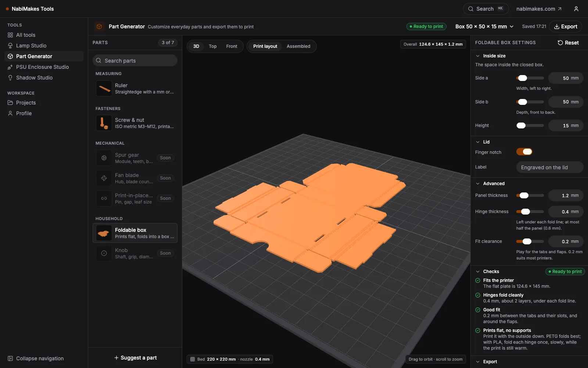Select Assembled mode
This screenshot has height=368, width=588.
[298, 46]
